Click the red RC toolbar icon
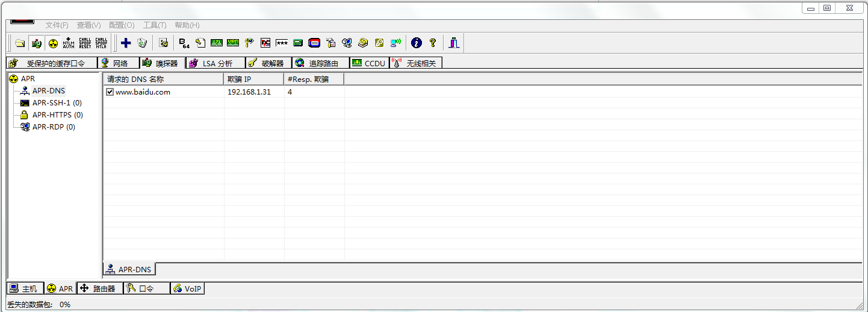Viewport: 868px width, 312px height. (x=265, y=43)
